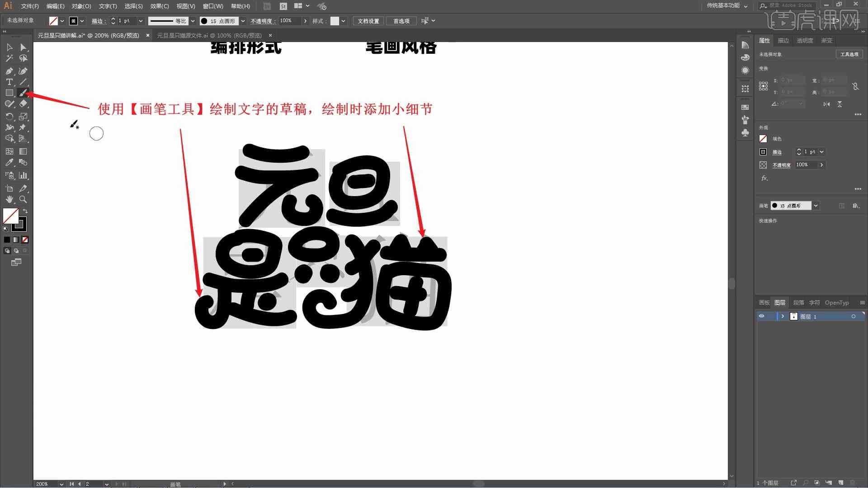Click the 图层 panel tab
868x488 pixels.
click(780, 302)
